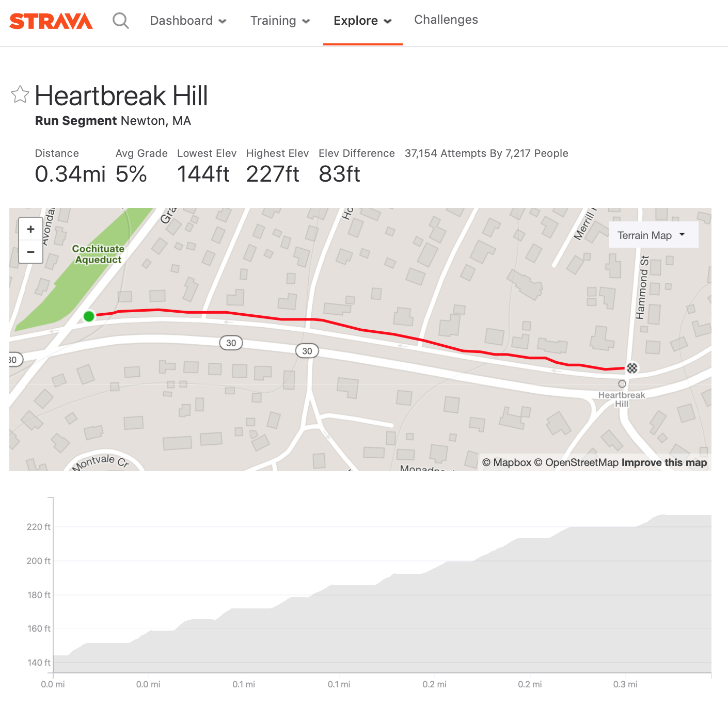Click the elevation profile chart area
Viewport: 728px width, 708px height.
pyautogui.click(x=382, y=619)
